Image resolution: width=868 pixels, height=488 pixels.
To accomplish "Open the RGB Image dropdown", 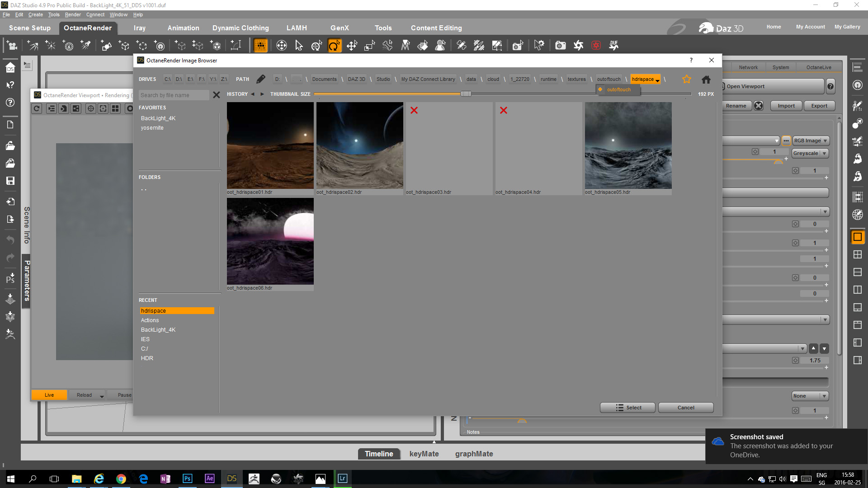I will [x=811, y=141].
